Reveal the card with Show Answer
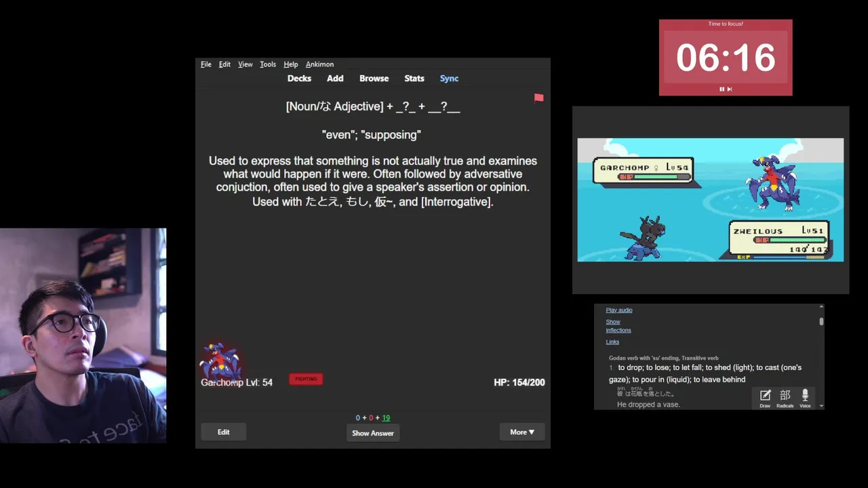Image resolution: width=868 pixels, height=488 pixels. click(373, 433)
